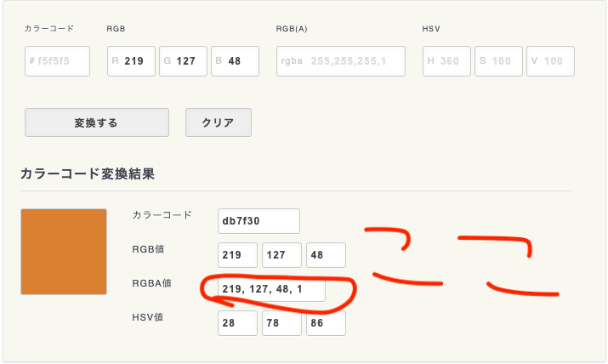Viewport: 608px width, 364px height.
Task: Click the G input showing 127
Action: click(183, 61)
